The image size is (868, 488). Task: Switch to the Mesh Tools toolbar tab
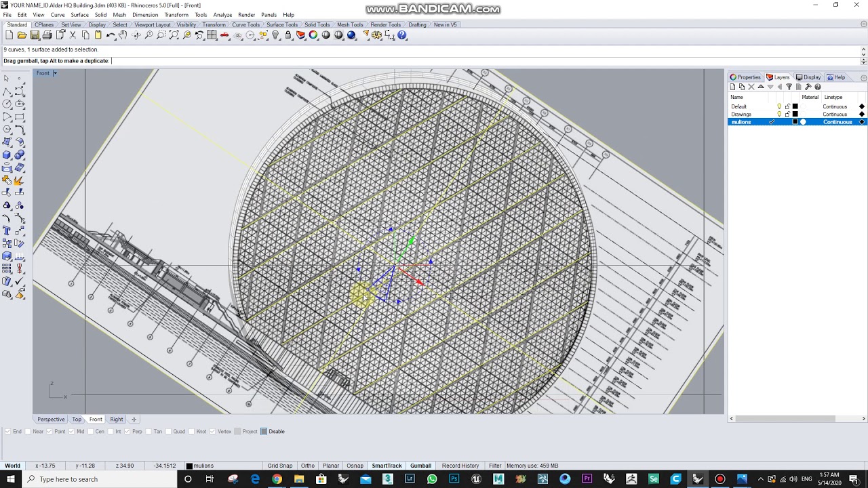point(350,25)
